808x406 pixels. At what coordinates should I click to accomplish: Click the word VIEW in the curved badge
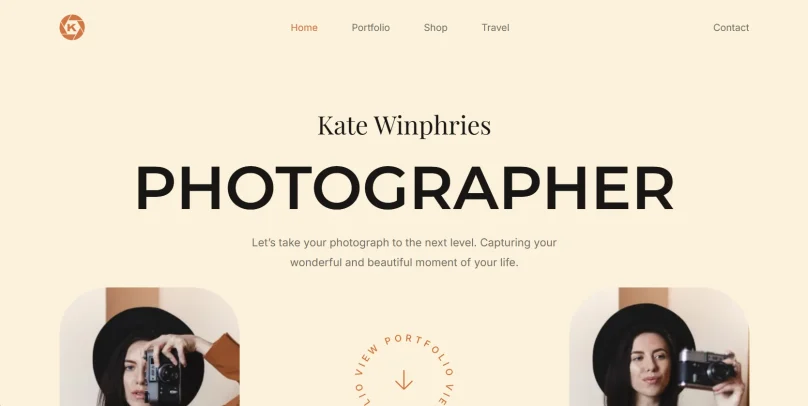pos(367,360)
